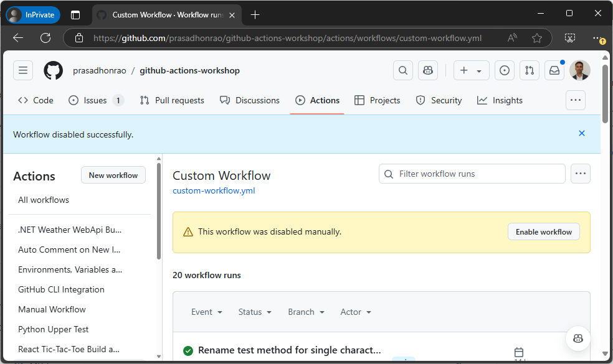Focus the Filter workflow runs field

(x=472, y=174)
